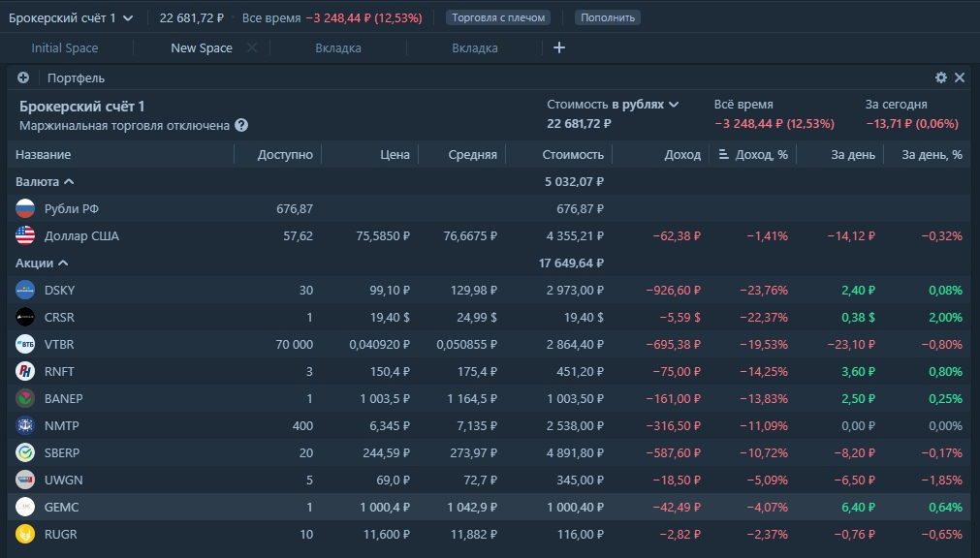This screenshot has height=558, width=980.
Task: Collapse the Валюта group
Action: [x=45, y=182]
